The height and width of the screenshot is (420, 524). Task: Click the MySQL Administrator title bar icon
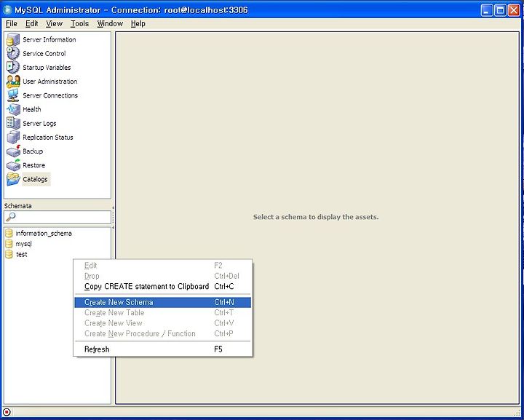coord(7,10)
